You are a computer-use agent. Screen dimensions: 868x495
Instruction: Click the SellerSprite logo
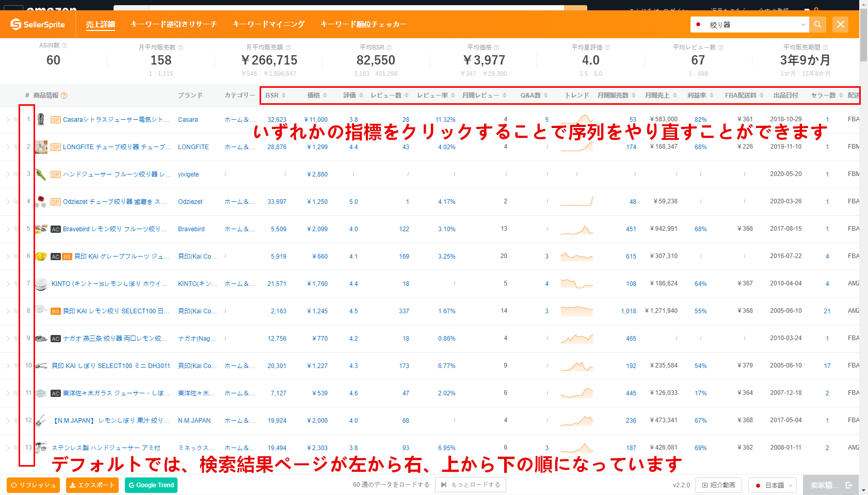point(38,24)
